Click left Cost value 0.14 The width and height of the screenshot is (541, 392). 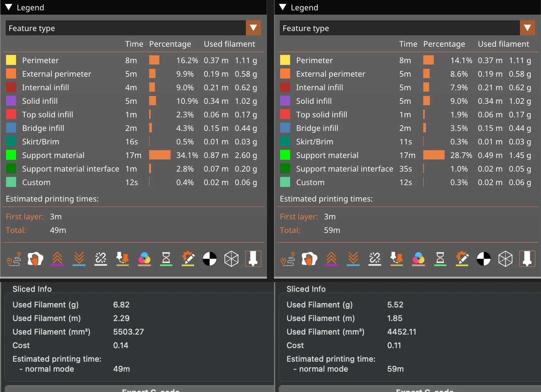[121, 345]
